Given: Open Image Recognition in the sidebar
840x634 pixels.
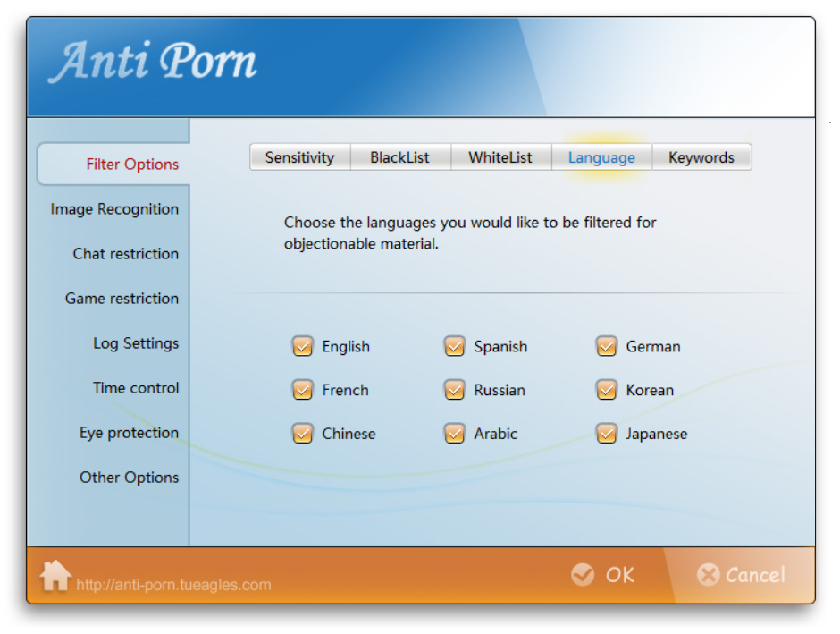Looking at the screenshot, I should point(114,209).
